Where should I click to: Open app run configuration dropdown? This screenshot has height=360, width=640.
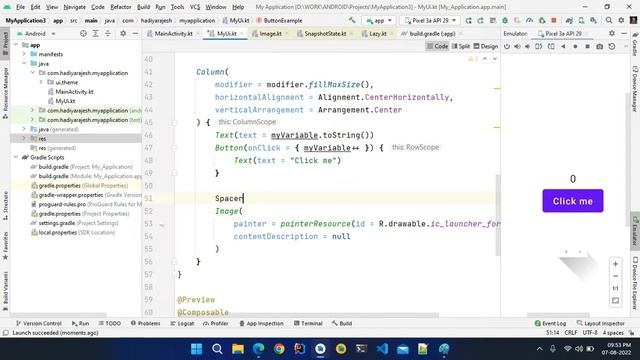point(379,20)
